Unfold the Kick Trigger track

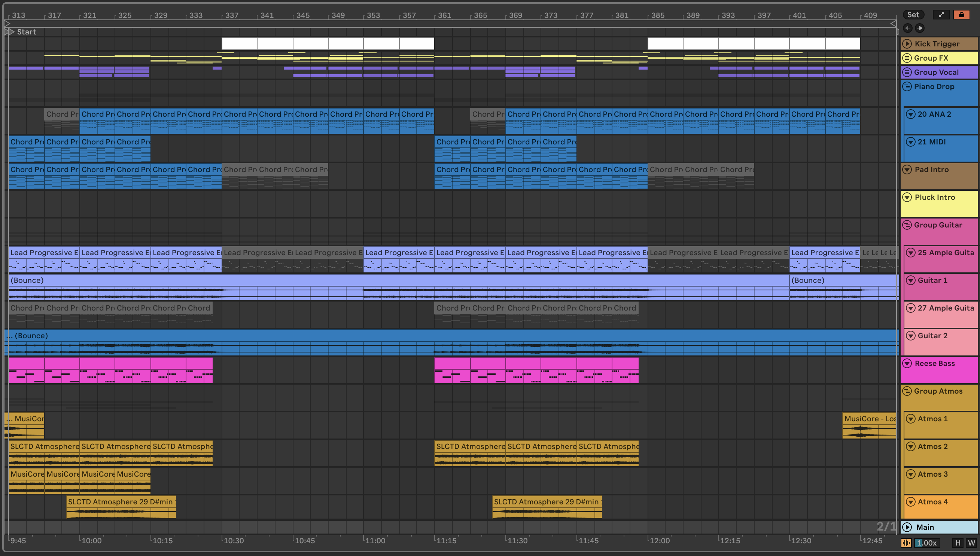tap(907, 44)
